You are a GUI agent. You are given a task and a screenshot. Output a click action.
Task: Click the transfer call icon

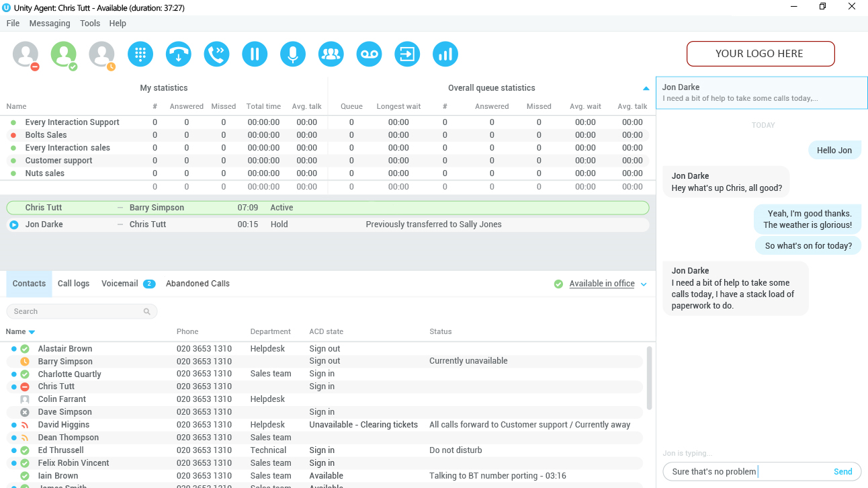pos(216,54)
